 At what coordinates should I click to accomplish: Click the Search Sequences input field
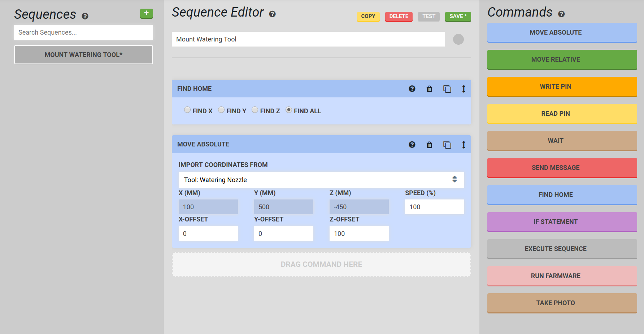[83, 32]
